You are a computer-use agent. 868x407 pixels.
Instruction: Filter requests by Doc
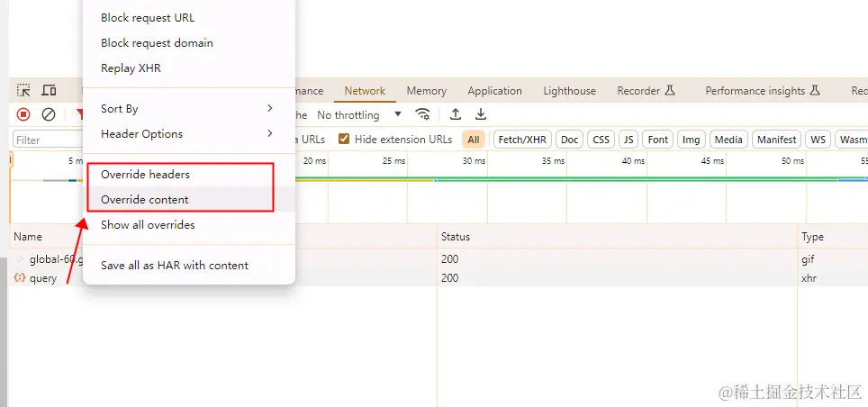click(570, 140)
